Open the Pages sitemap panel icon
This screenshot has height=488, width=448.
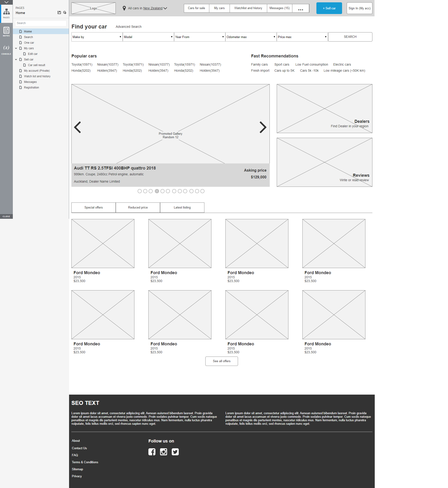coord(6,13)
